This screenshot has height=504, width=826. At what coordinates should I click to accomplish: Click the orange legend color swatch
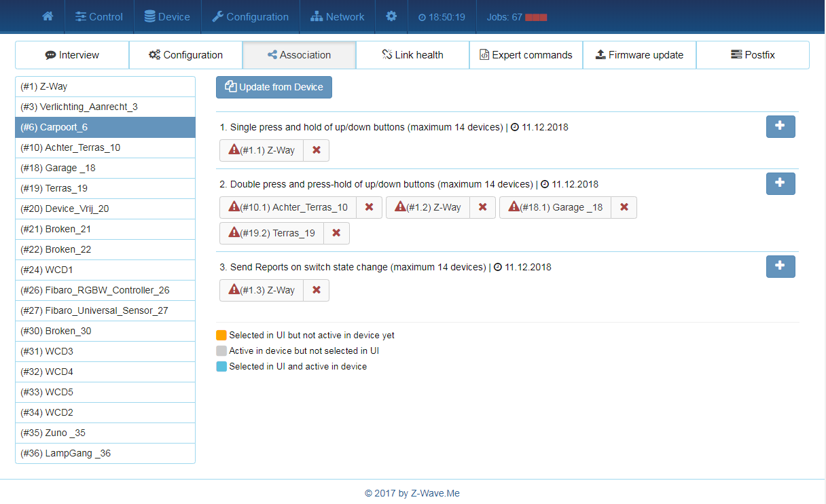[221, 336]
